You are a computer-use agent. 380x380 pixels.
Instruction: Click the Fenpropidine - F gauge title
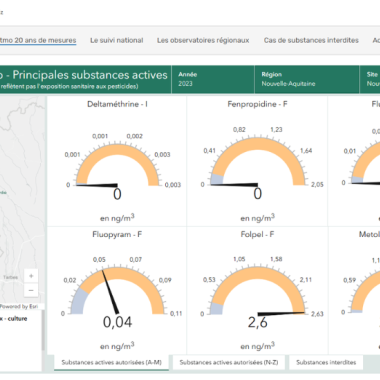tap(257, 104)
